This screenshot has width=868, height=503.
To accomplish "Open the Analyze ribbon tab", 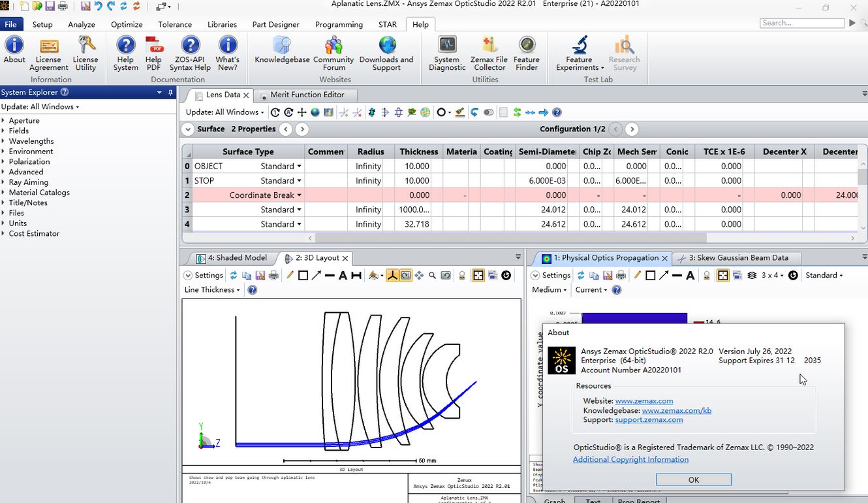I will pyautogui.click(x=82, y=24).
